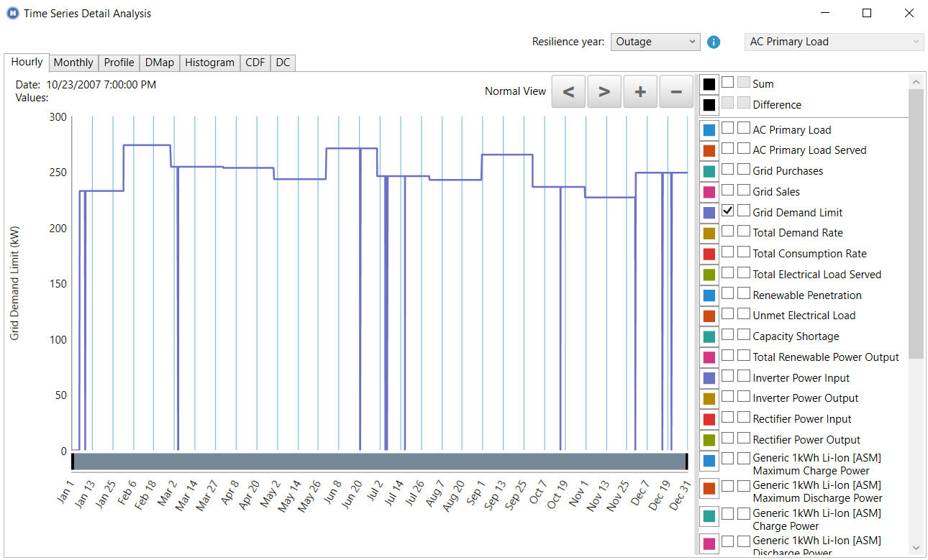The image size is (928, 560).
Task: Enable the Grid Purchases checkbox
Action: 727,170
